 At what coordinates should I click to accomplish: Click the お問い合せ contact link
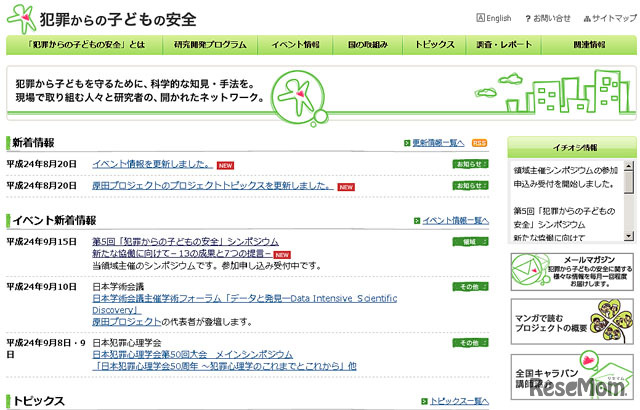pyautogui.click(x=551, y=18)
